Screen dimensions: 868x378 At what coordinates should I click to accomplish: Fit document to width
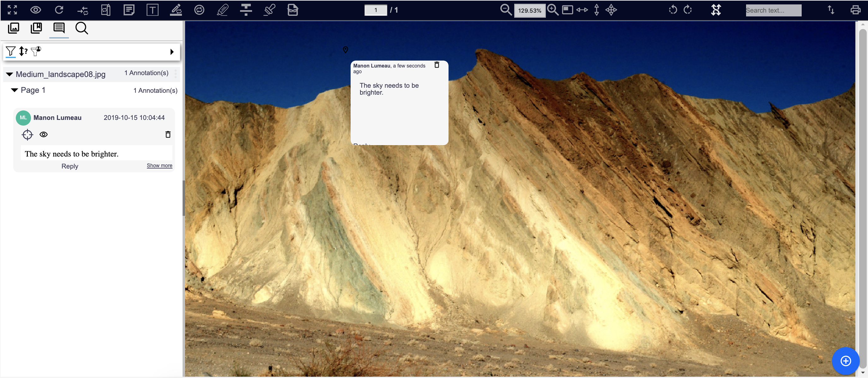582,10
